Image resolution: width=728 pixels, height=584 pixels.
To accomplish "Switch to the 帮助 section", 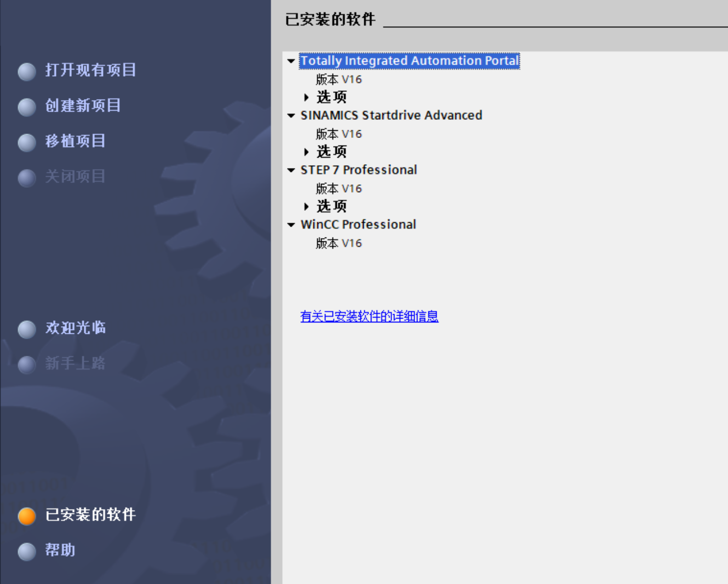I will (60, 551).
